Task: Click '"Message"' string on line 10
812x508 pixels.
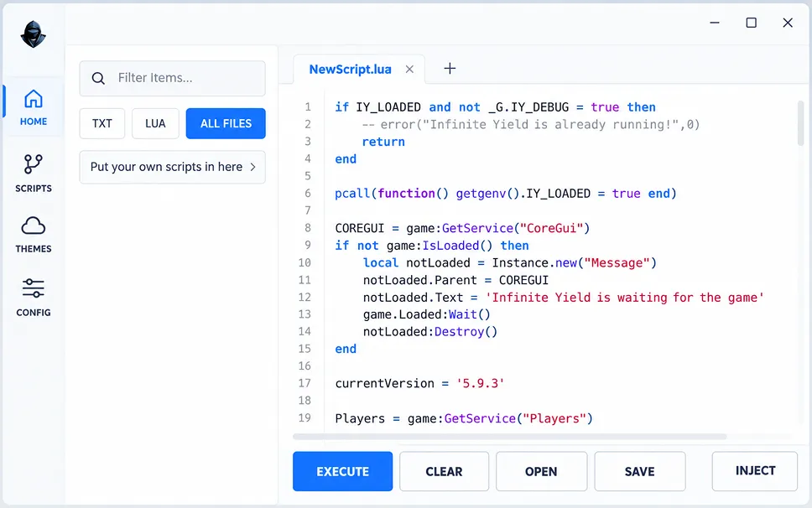Action: pyautogui.click(x=617, y=262)
